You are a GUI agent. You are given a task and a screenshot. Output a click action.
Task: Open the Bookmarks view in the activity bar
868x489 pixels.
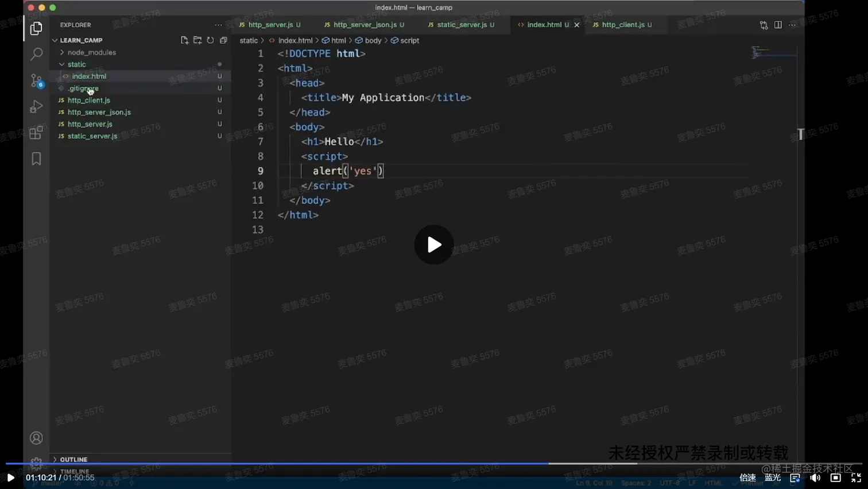click(36, 159)
